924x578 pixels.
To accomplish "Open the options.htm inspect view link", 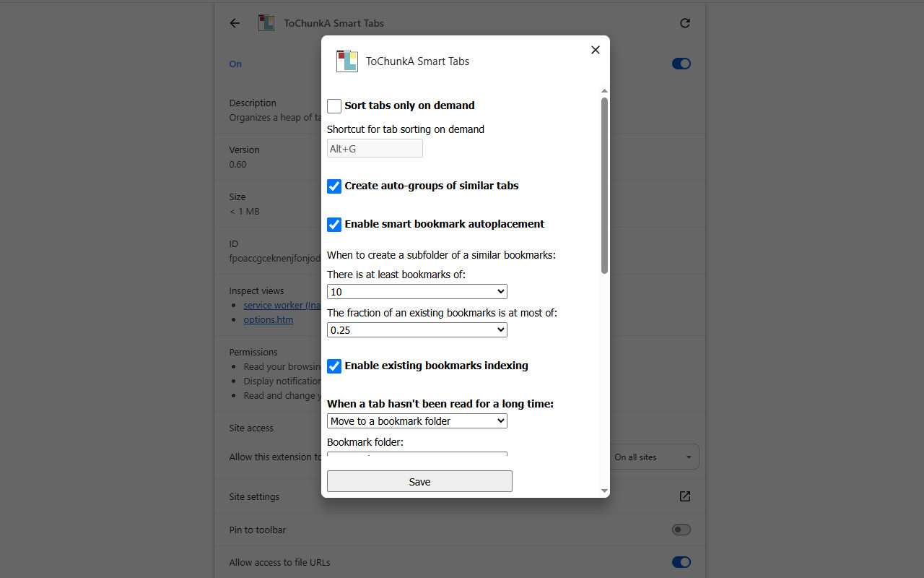I will [x=268, y=319].
